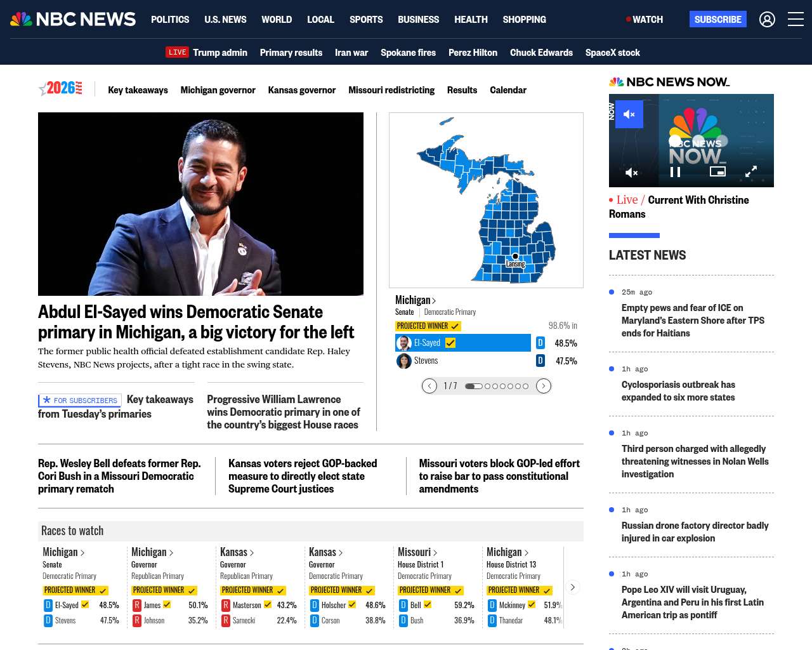Open the Cyclosporiasis outbreak latest news story

coord(678,391)
